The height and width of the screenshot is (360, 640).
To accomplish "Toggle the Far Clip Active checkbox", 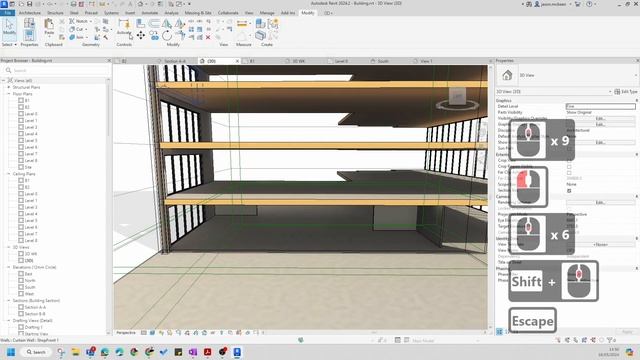I will (569, 173).
